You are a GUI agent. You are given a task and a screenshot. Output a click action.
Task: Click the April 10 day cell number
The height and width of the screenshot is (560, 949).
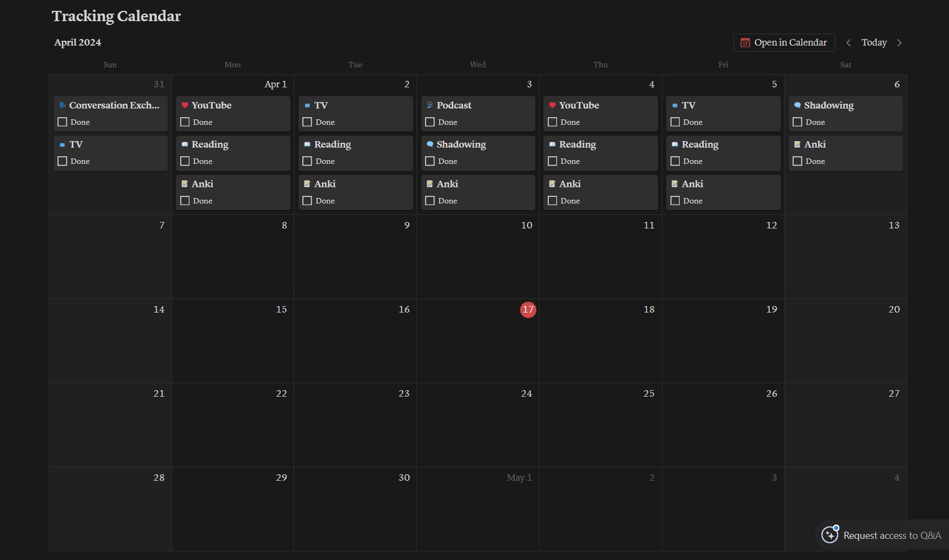pos(527,225)
